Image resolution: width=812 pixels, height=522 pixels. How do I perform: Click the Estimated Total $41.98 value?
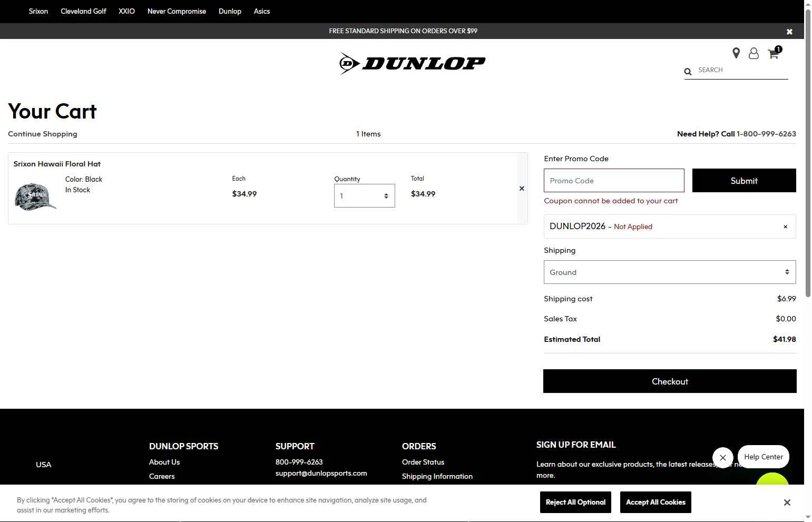click(x=785, y=339)
